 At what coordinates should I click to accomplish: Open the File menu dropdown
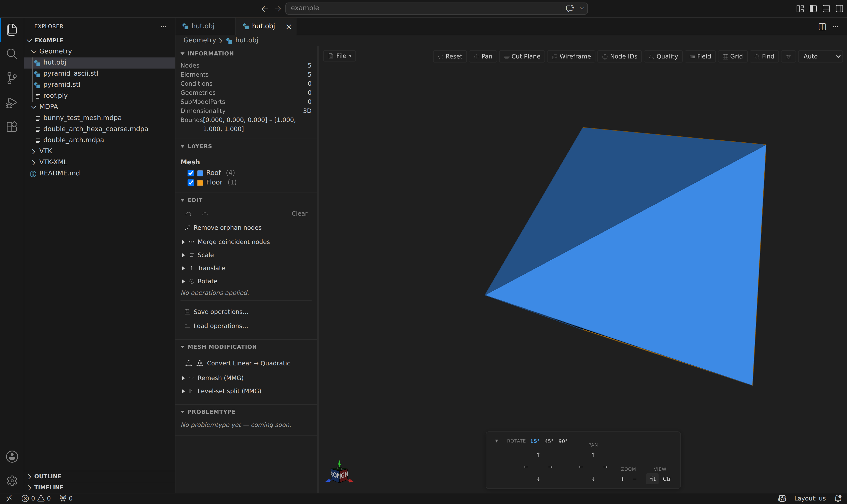click(339, 56)
